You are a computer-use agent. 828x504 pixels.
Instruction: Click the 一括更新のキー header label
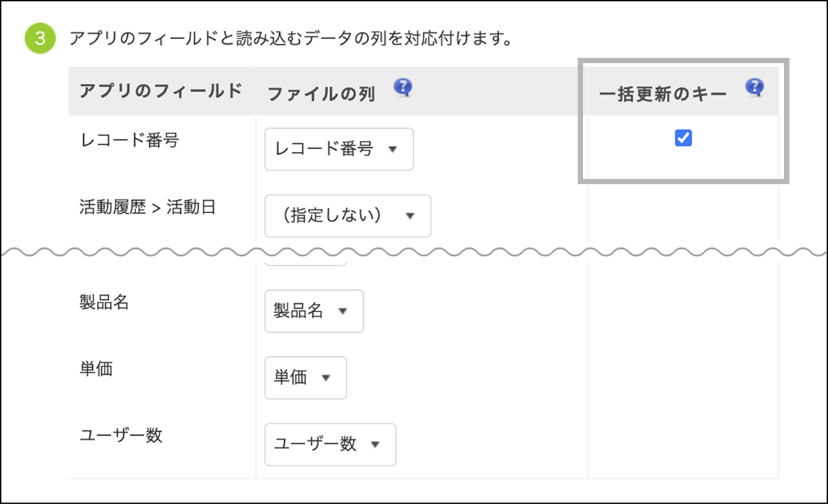663,94
